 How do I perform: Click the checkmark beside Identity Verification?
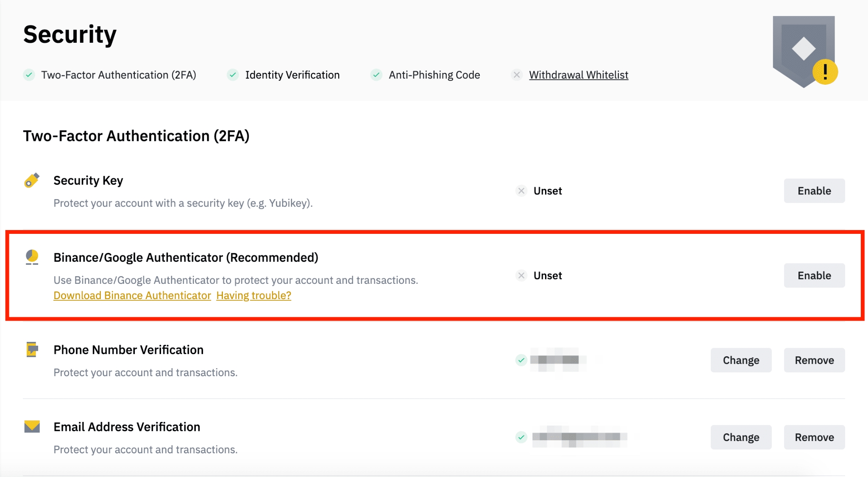click(233, 75)
